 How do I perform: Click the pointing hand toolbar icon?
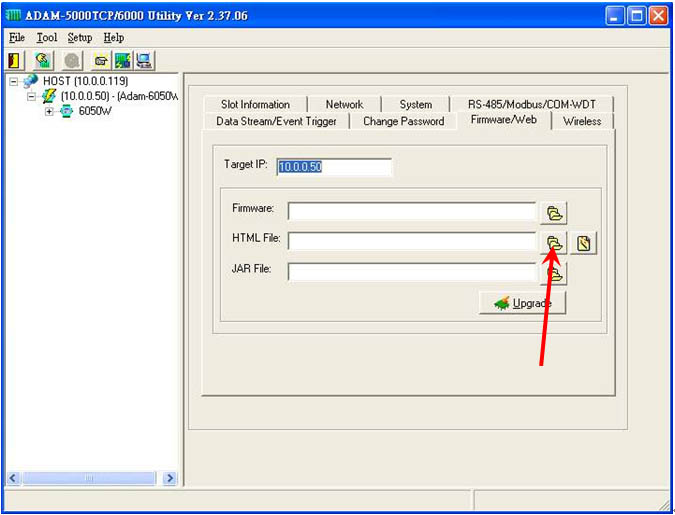click(102, 60)
